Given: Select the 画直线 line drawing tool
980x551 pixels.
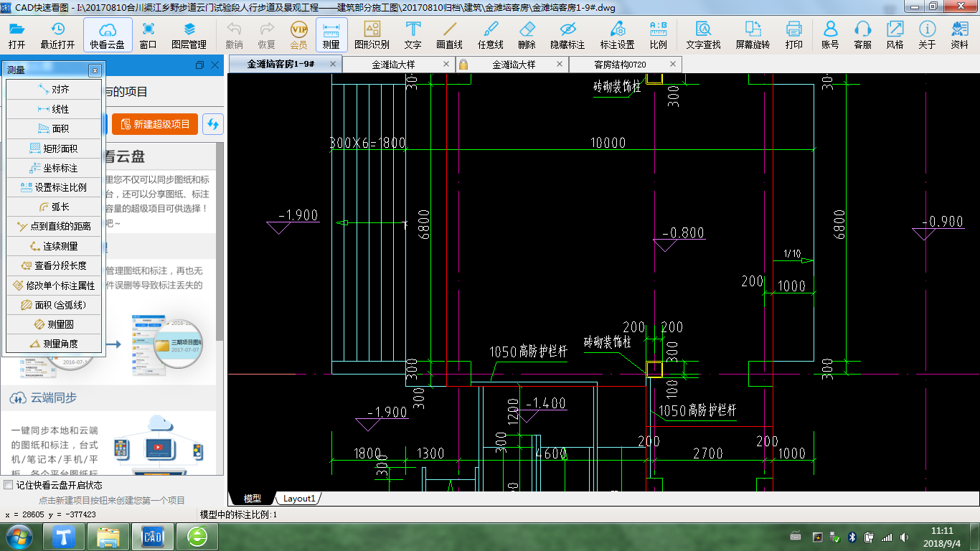Looking at the screenshot, I should click(450, 35).
